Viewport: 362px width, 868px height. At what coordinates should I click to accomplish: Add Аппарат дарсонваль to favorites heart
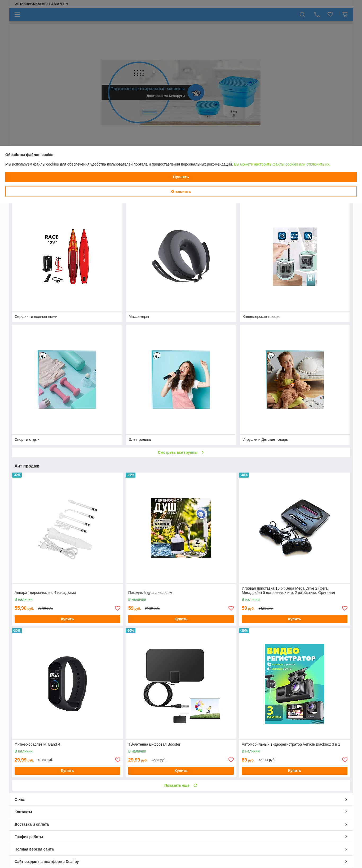point(118,608)
